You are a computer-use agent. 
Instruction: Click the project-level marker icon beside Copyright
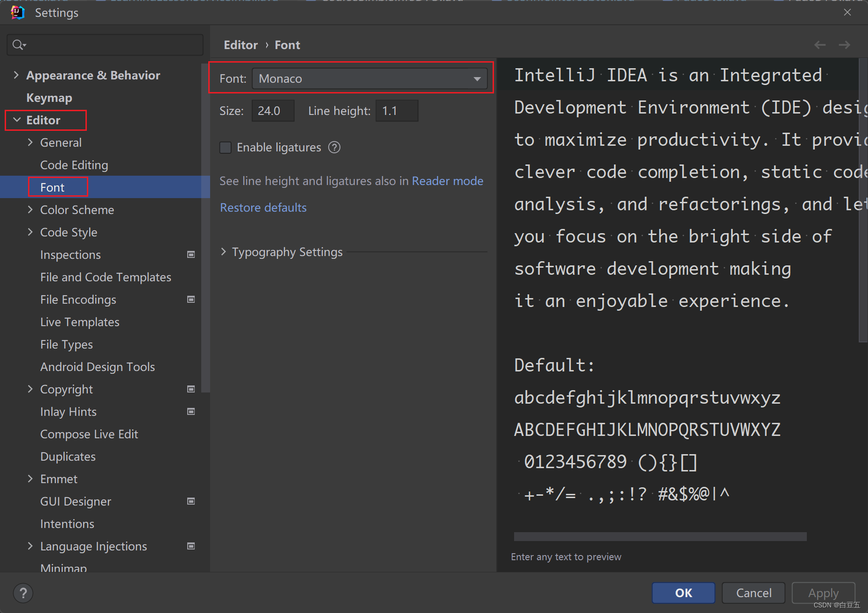click(191, 389)
